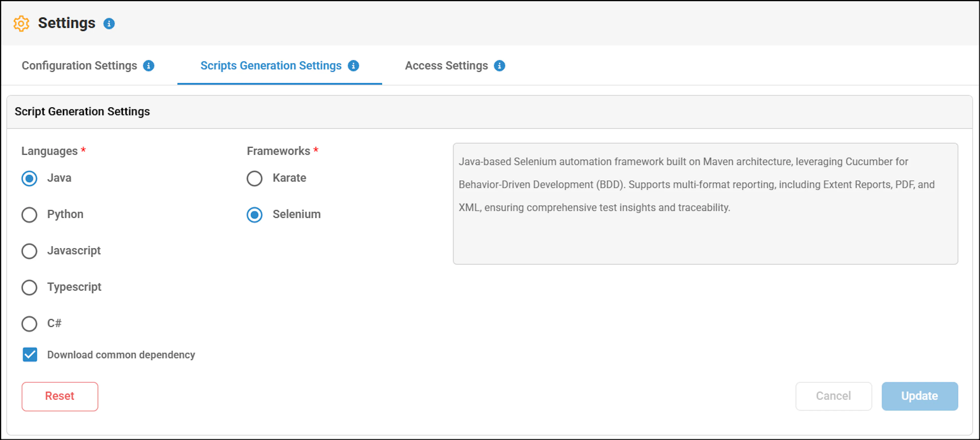The image size is (980, 440).
Task: Select the Typescript radio button
Action: click(29, 287)
